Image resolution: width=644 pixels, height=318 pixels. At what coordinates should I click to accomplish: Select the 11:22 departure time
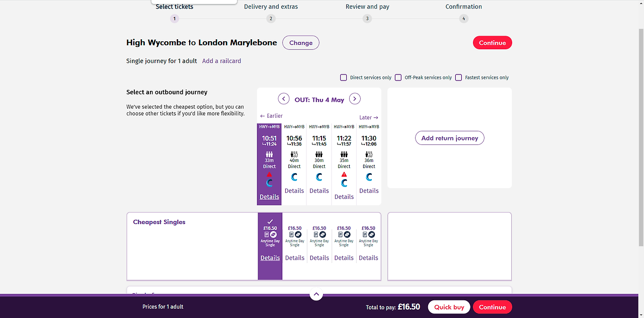pos(344,138)
